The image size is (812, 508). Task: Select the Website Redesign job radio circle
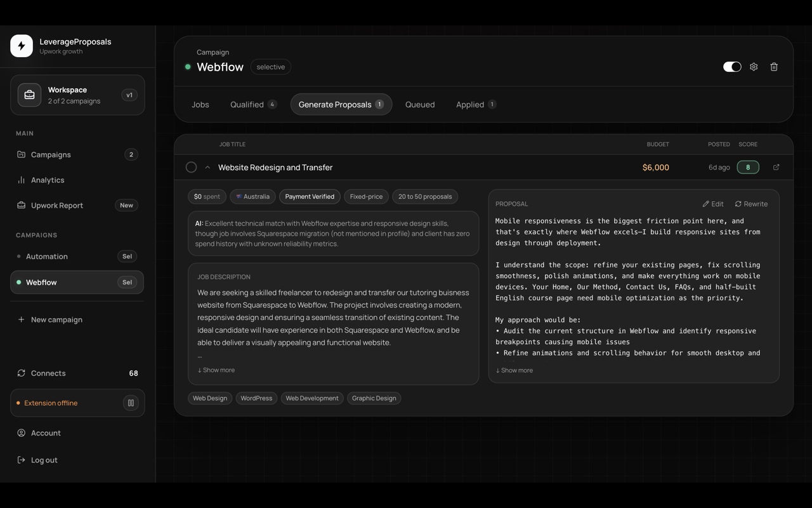[191, 168]
